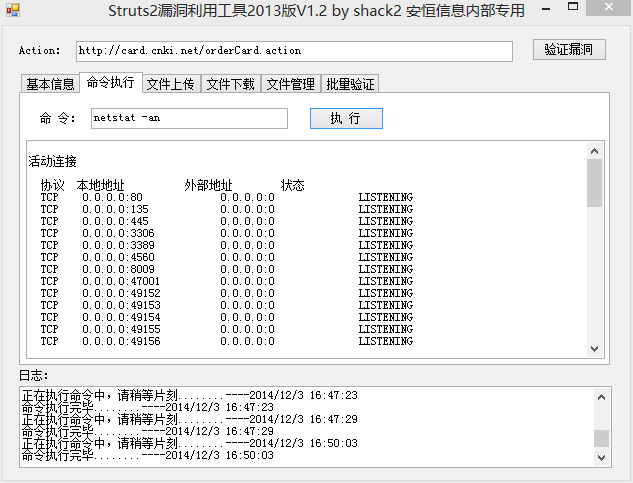Click the 命 令: label

point(57,118)
